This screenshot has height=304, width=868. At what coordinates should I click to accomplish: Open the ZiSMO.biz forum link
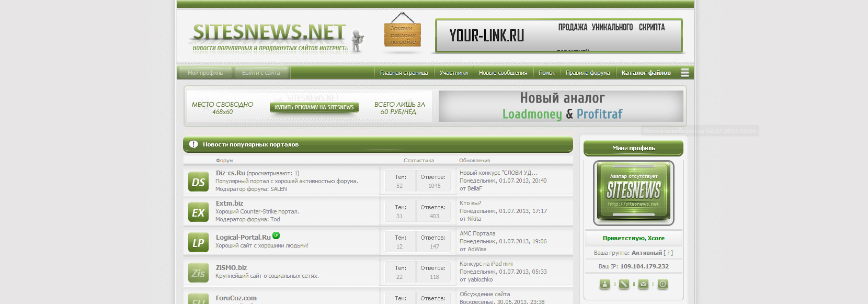pos(231,267)
